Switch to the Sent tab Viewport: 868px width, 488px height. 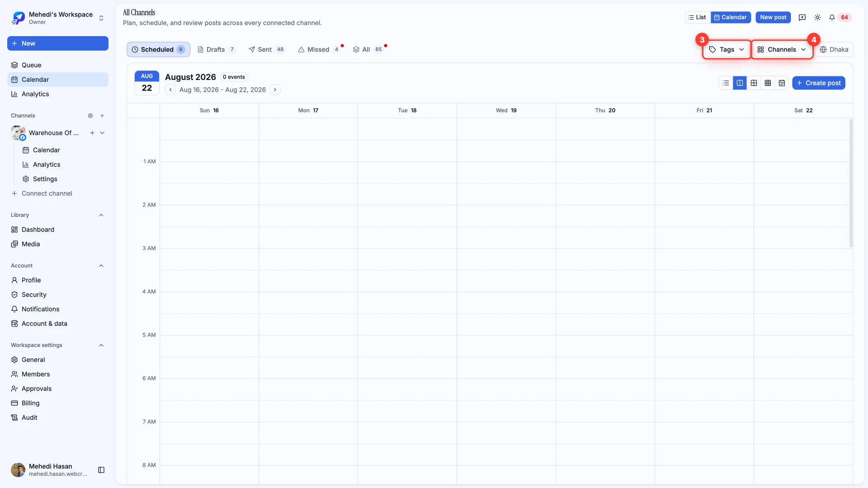[x=267, y=50]
